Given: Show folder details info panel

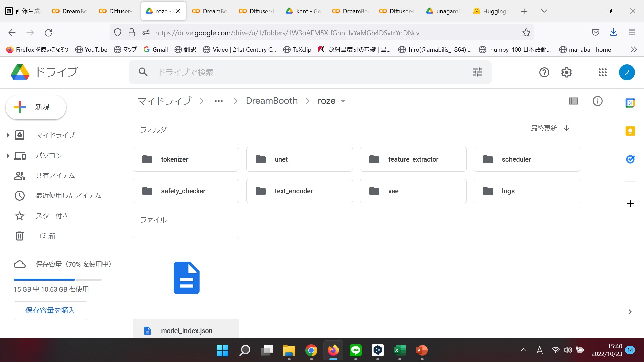Looking at the screenshot, I should point(597,101).
